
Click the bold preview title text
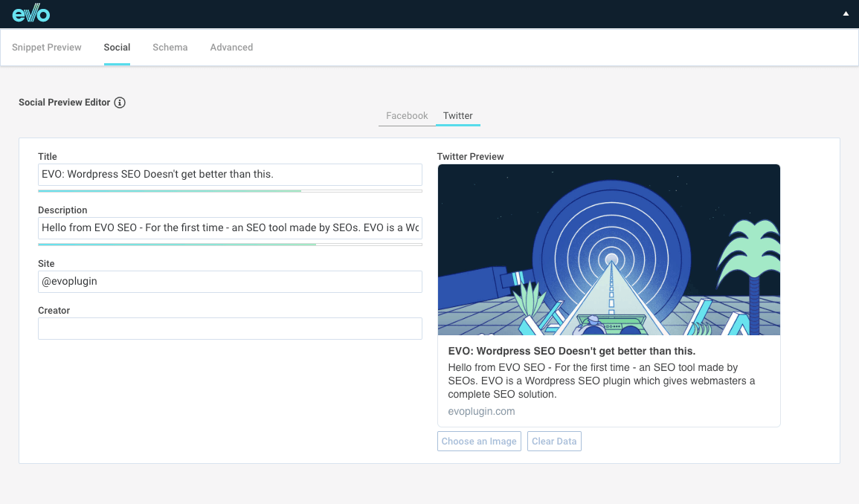(571, 351)
